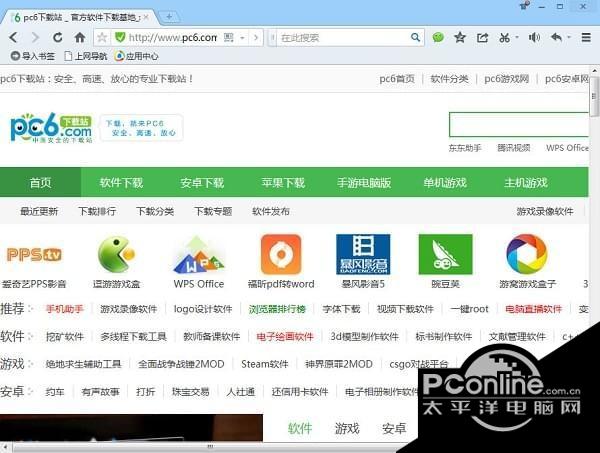Expand the scissors screenshot tool dropdown
600x453 pixels.
[x=517, y=37]
